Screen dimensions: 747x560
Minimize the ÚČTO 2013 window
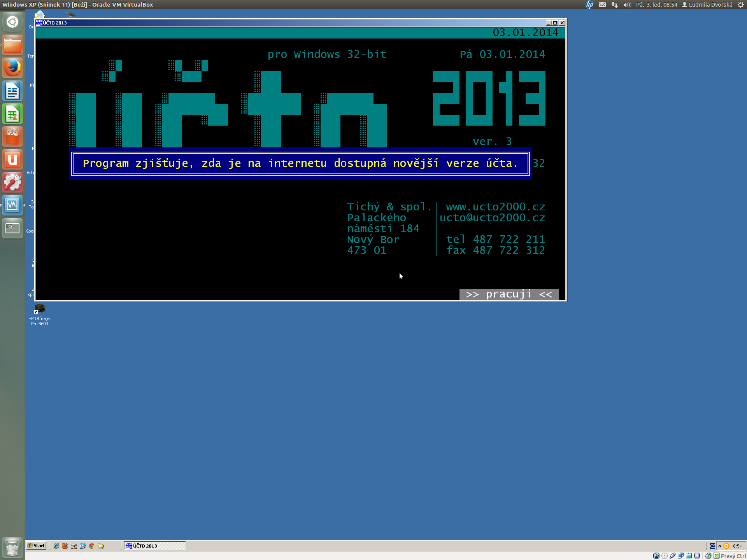(549, 23)
